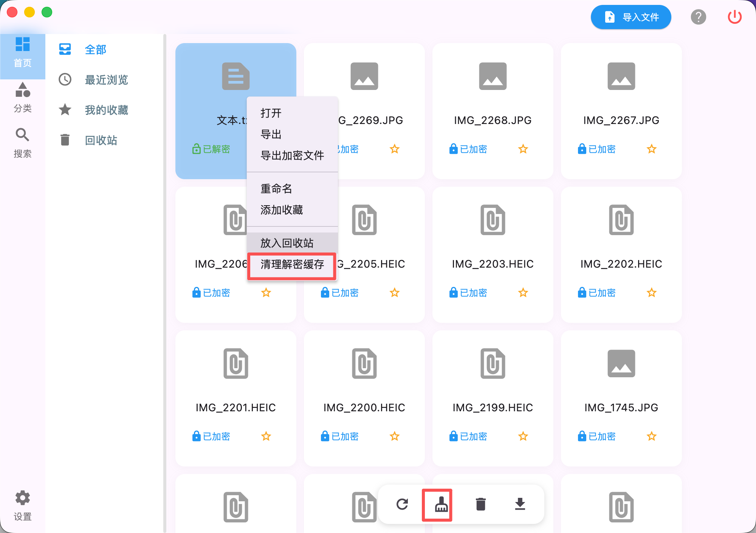Toggle favorite star for IMG_2200.HEIC
This screenshot has width=756, height=533.
pos(395,436)
